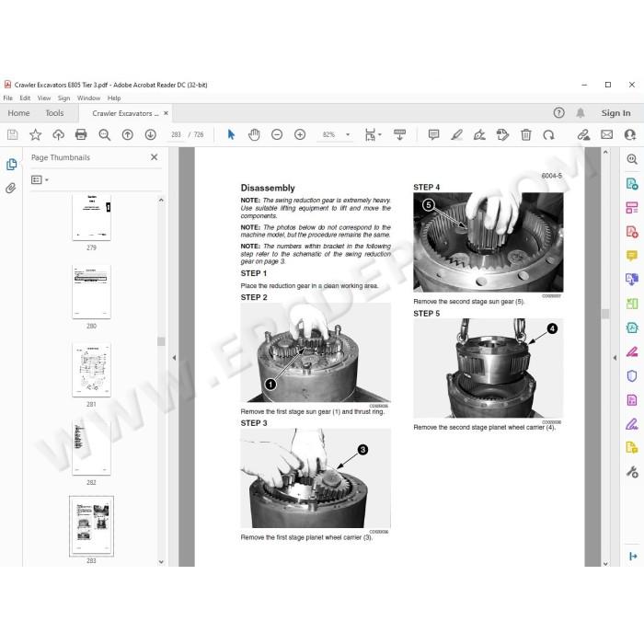This screenshot has height=644, width=644.
Task: Switch to Tools tab
Action: [54, 113]
